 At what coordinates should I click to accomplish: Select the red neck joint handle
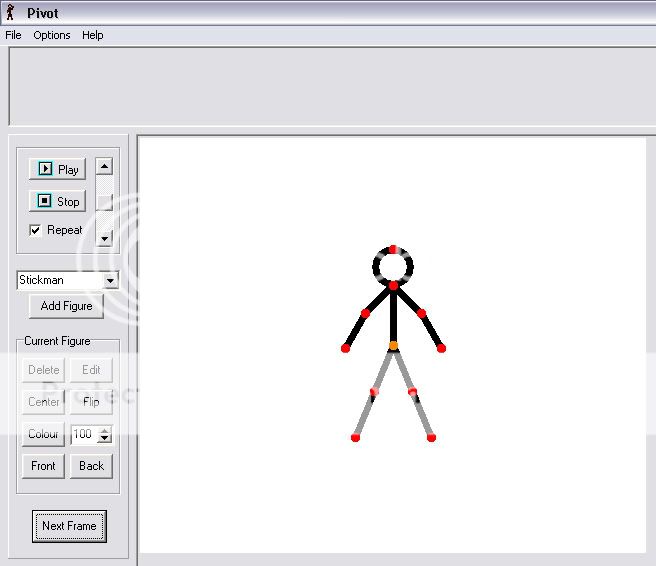pos(394,286)
